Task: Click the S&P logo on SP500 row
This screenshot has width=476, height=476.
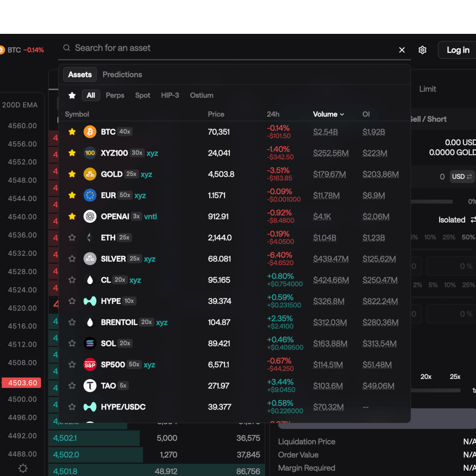Action: [90, 365]
